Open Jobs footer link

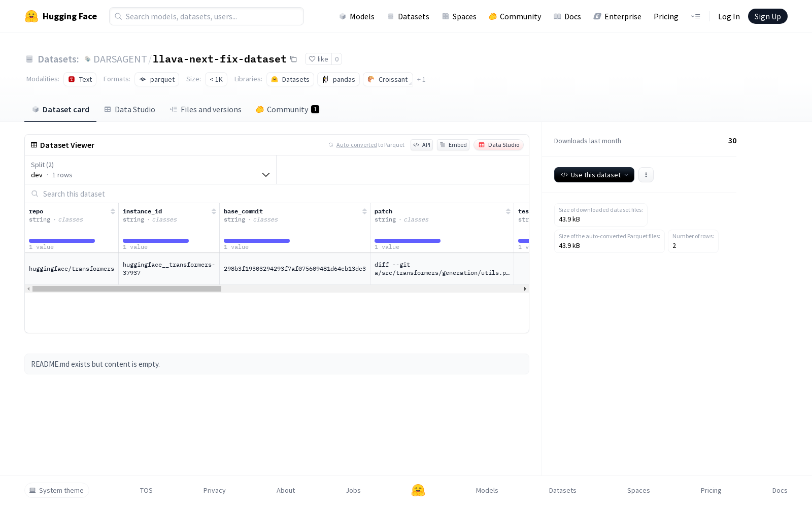tap(353, 490)
